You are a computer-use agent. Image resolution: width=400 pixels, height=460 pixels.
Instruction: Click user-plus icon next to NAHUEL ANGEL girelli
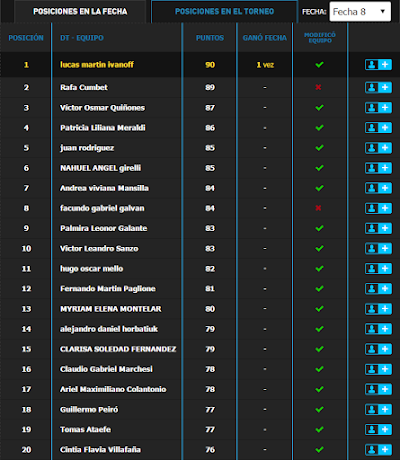[378, 168]
